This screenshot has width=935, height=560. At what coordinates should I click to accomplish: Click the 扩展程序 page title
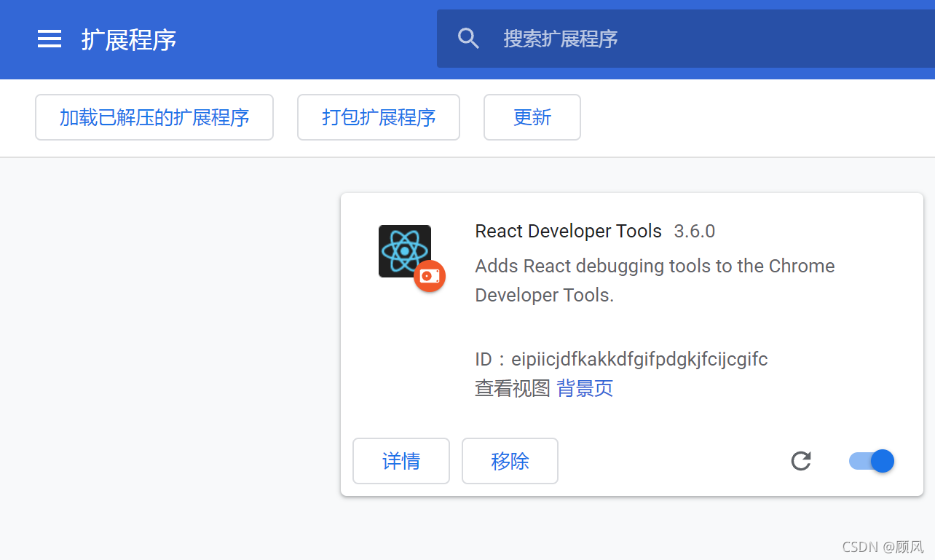[129, 39]
